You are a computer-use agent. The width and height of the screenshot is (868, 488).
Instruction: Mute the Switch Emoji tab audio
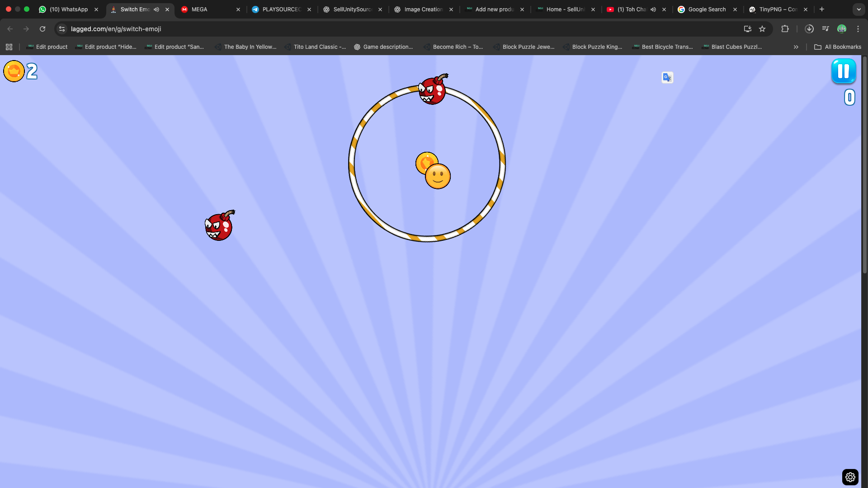pyautogui.click(x=156, y=9)
